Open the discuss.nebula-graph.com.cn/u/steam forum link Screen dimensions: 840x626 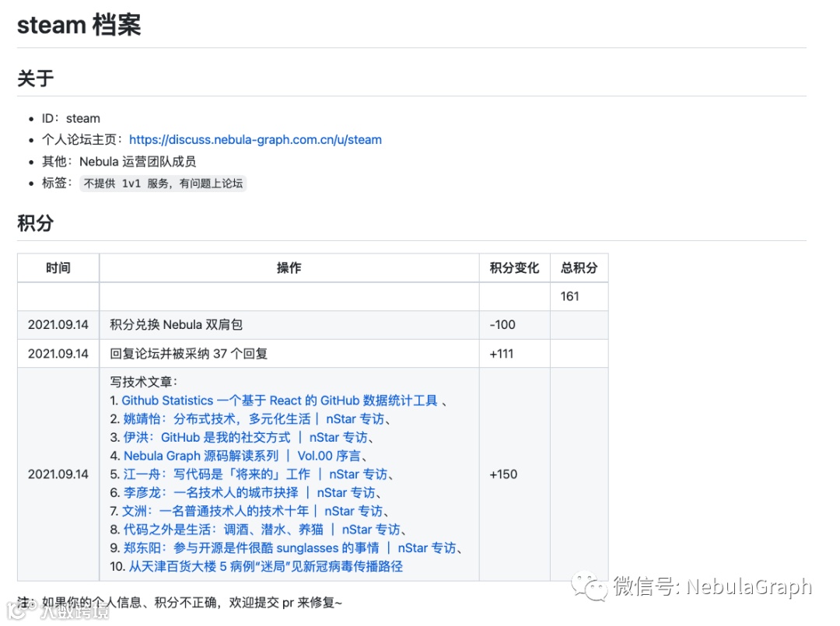[x=255, y=140]
